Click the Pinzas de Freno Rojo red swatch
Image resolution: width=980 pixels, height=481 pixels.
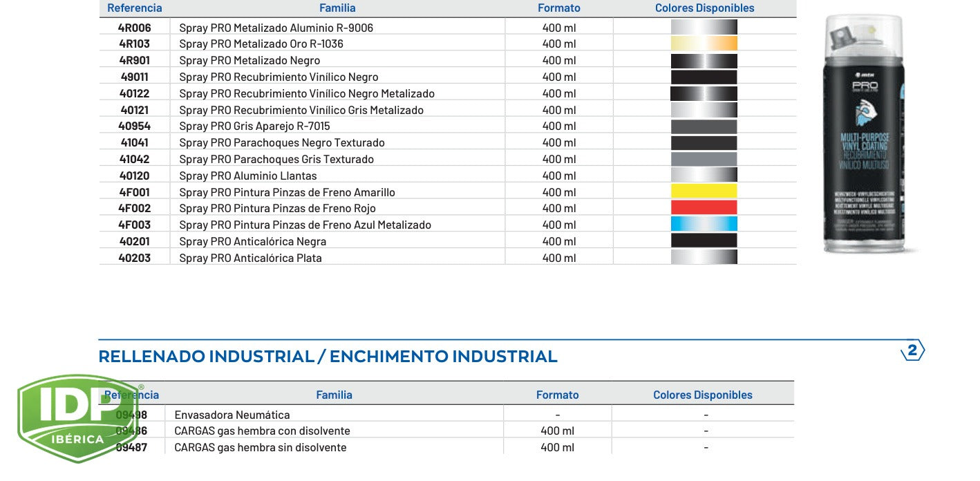[704, 208]
